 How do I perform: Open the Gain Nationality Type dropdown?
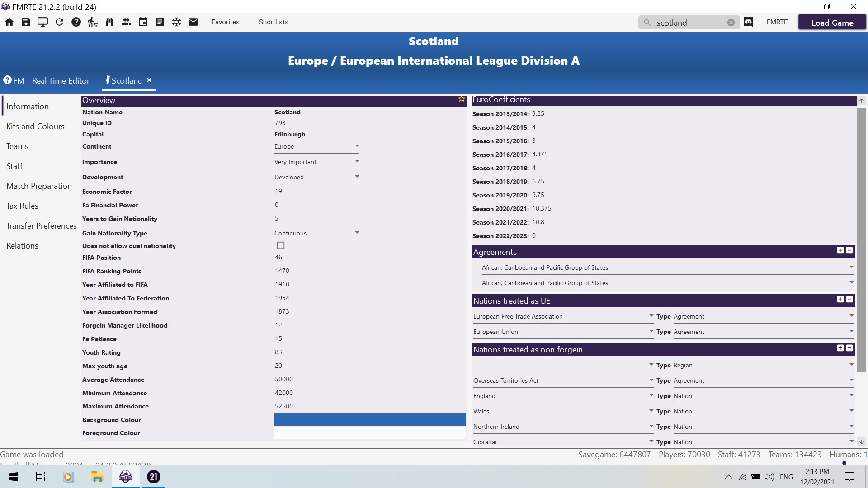coord(316,233)
